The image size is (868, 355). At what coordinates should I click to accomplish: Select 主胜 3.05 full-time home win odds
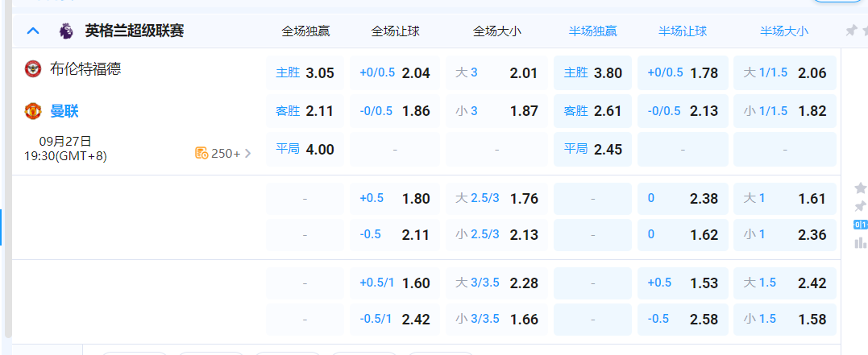click(305, 73)
